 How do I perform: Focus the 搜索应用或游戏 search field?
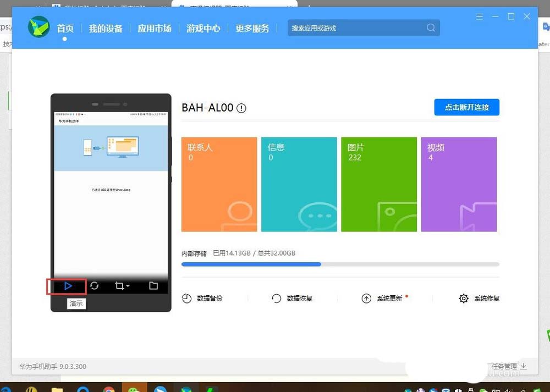pos(364,27)
